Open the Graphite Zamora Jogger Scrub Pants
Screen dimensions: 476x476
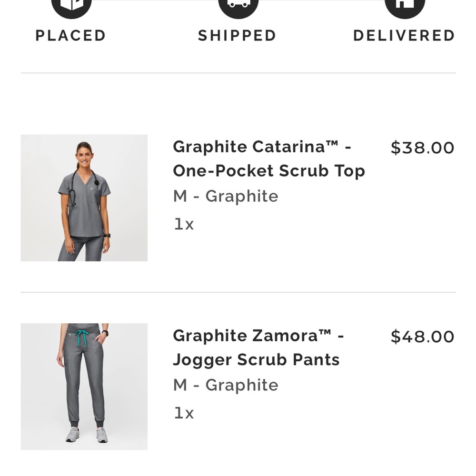[x=257, y=347]
